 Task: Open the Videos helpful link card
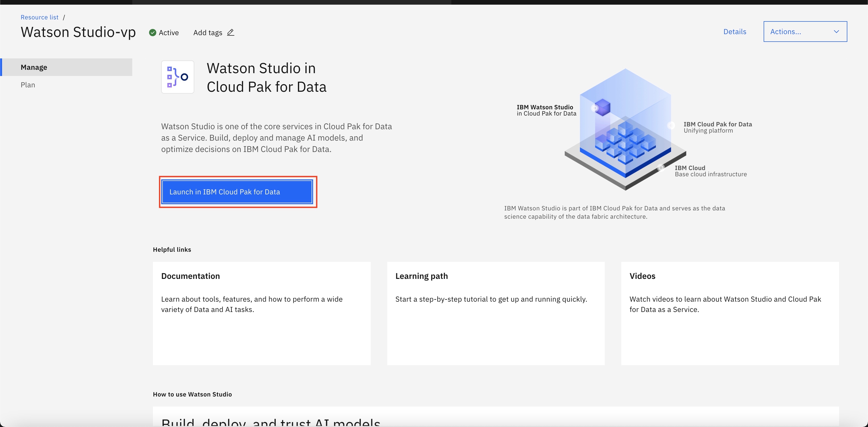730,313
